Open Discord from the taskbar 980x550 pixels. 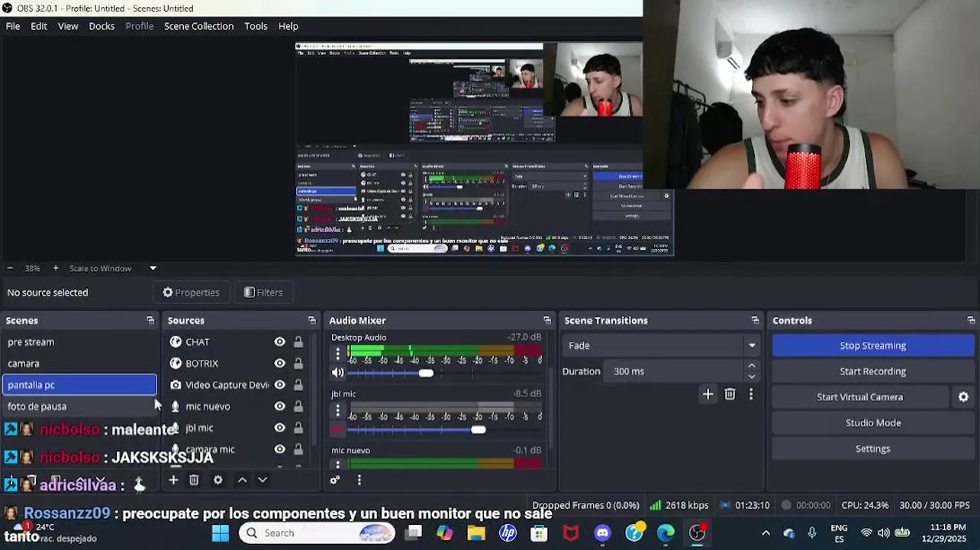[602, 532]
